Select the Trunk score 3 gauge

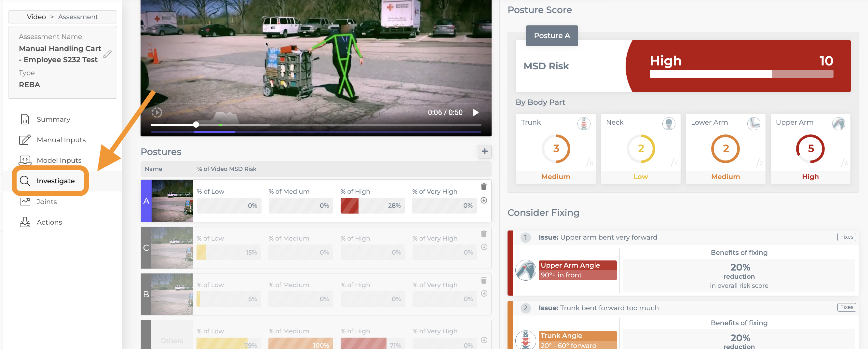click(x=556, y=149)
